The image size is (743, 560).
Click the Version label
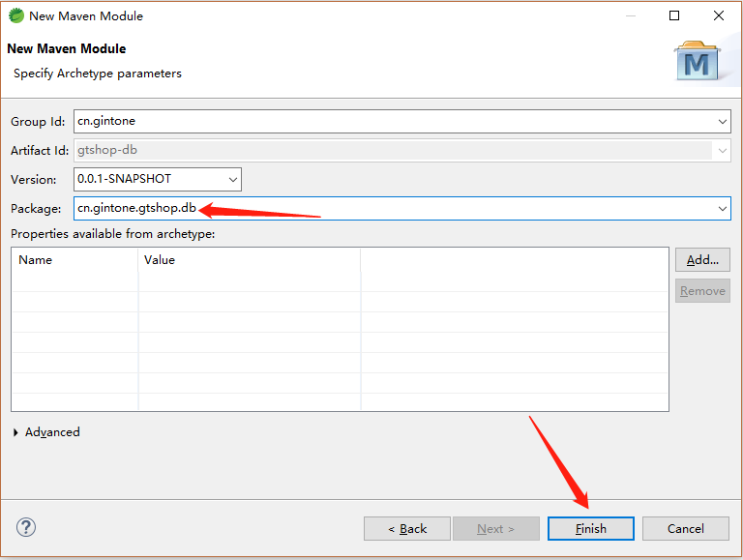(33, 180)
